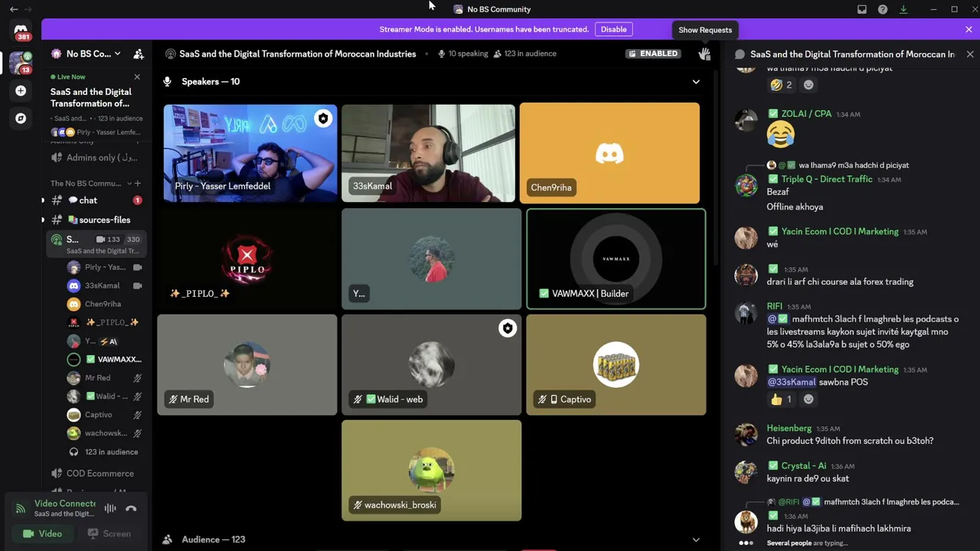Select the Chen9riha orange speaker tile

[609, 153]
